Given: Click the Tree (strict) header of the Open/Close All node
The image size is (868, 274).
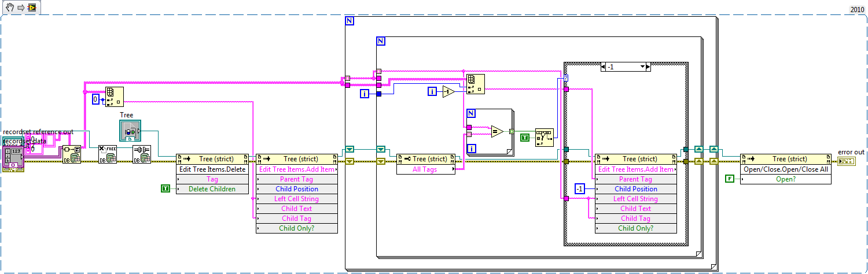Looking at the screenshot, I should point(786,159).
